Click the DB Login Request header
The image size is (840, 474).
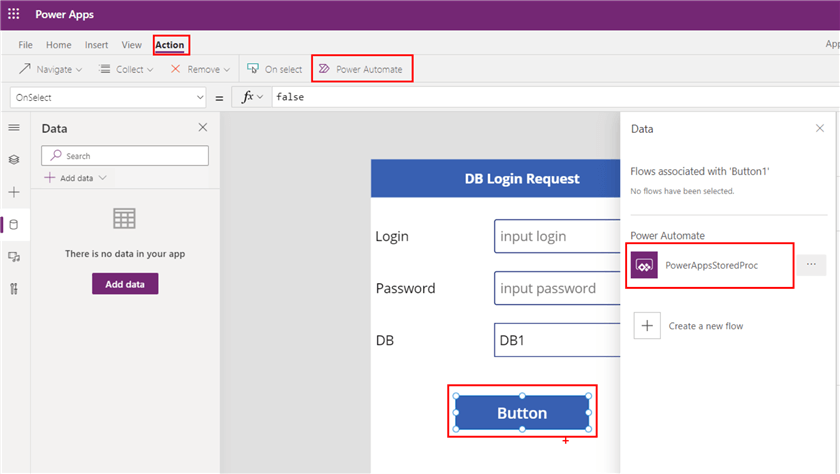pyautogui.click(x=496, y=178)
